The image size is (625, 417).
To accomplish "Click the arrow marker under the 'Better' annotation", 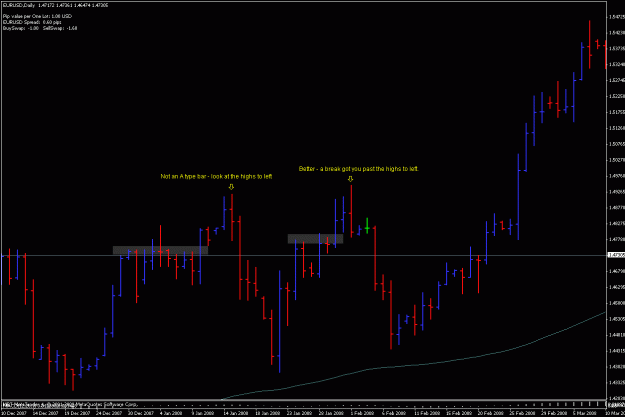I will pos(350,179).
